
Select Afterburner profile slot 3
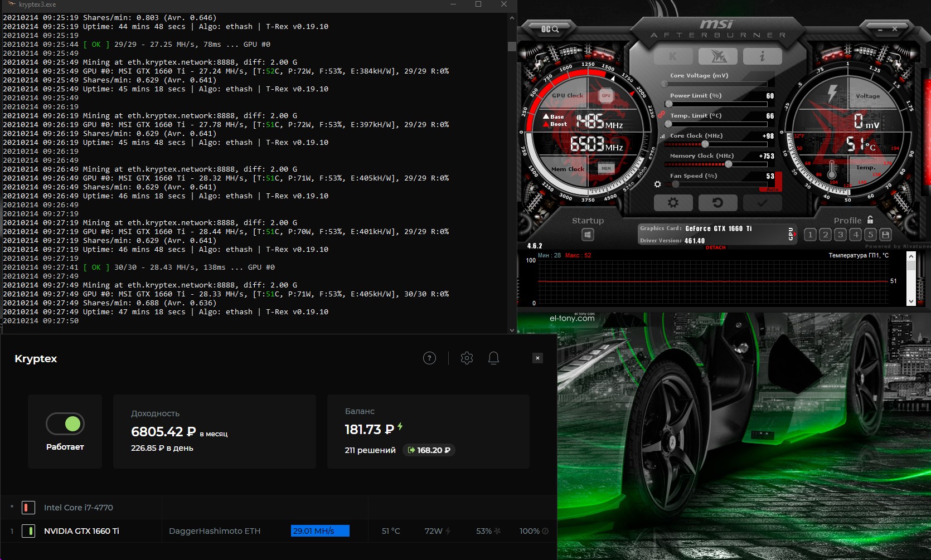coord(841,235)
